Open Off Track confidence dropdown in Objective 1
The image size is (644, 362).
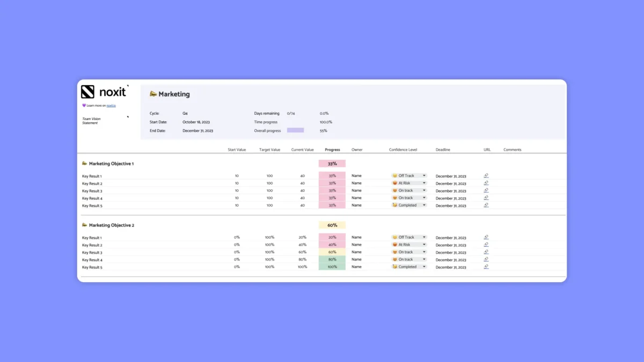coord(409,176)
